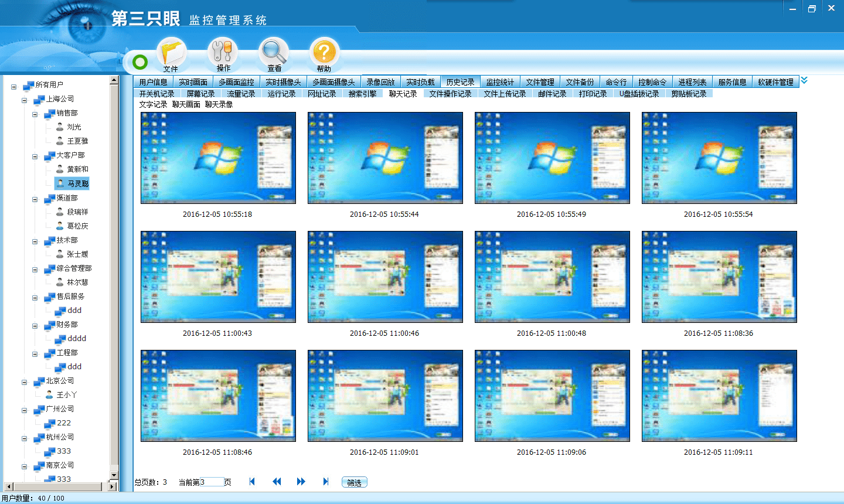Click the computer icon beside 上海公司

click(39, 100)
